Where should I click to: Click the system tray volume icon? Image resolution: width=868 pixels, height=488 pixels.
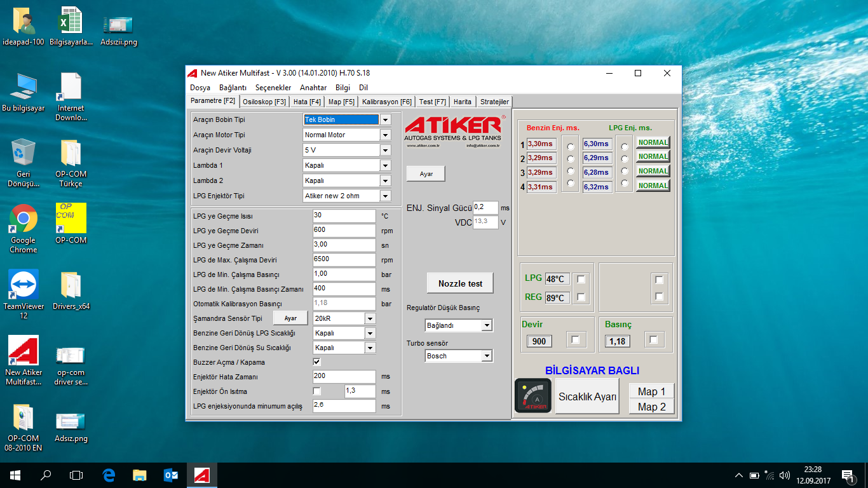pyautogui.click(x=785, y=475)
